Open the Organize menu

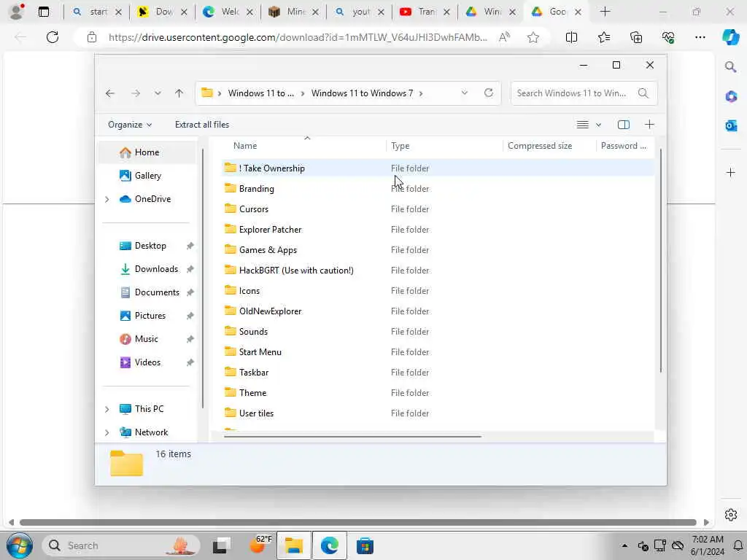(x=130, y=125)
